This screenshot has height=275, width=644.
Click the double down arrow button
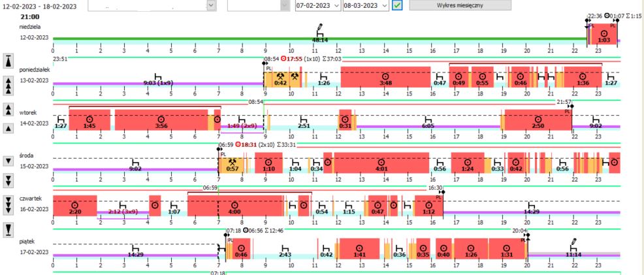pyautogui.click(x=8, y=180)
